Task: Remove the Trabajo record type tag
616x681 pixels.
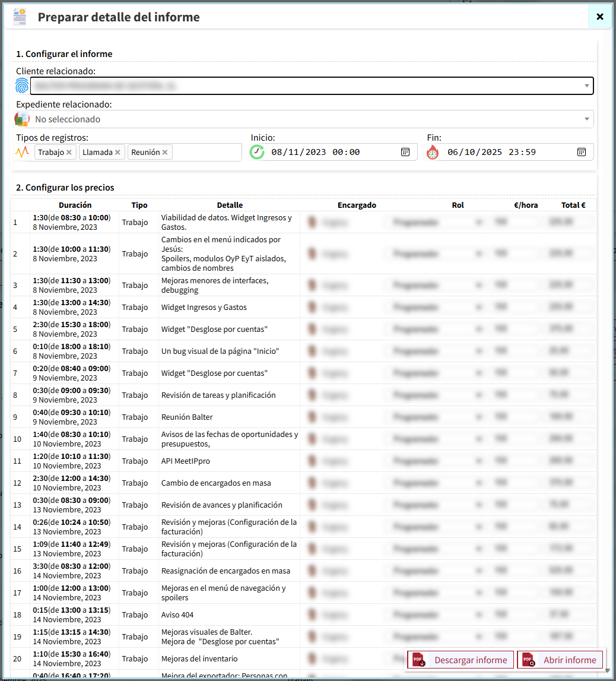Action: 69,153
